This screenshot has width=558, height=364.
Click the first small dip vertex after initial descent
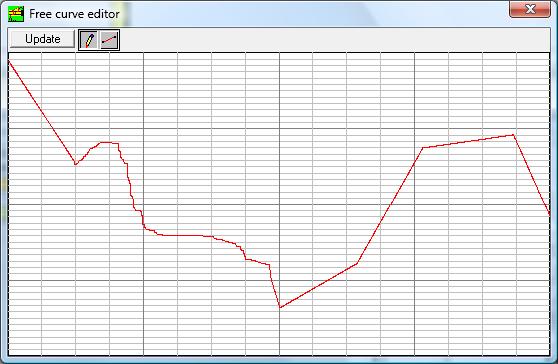[75, 164]
